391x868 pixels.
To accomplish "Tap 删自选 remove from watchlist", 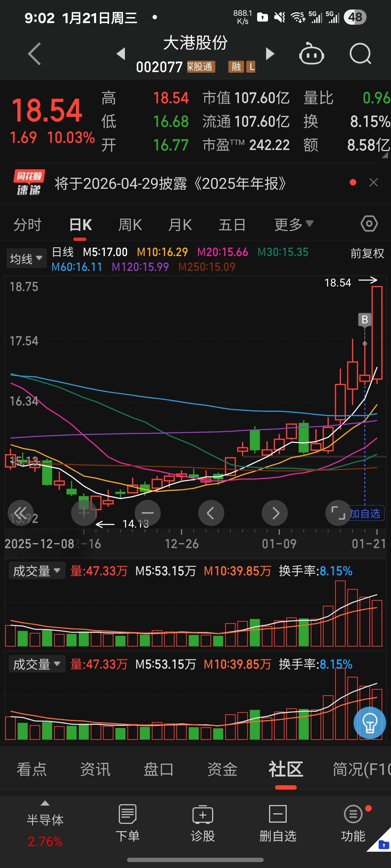I will point(278,823).
